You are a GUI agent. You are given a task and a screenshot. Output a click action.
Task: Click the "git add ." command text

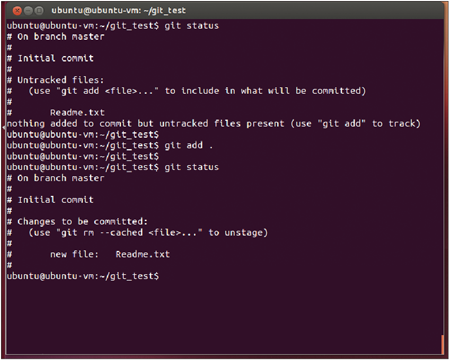(x=189, y=145)
